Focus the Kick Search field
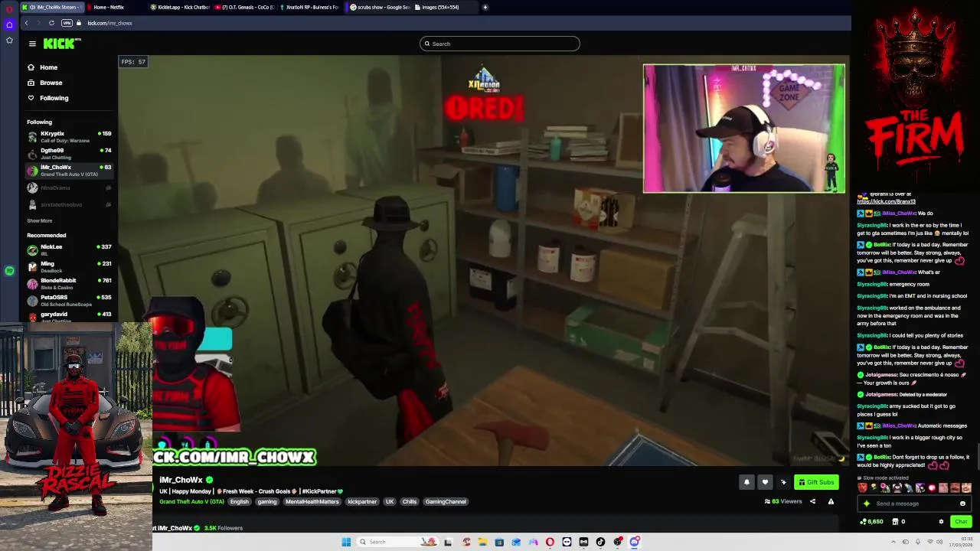The height and width of the screenshot is (551, 980). [499, 44]
